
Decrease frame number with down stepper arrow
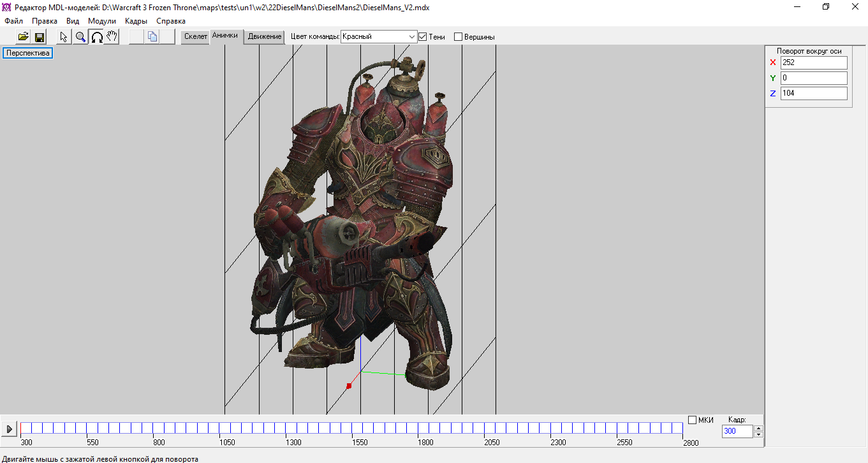coord(758,435)
